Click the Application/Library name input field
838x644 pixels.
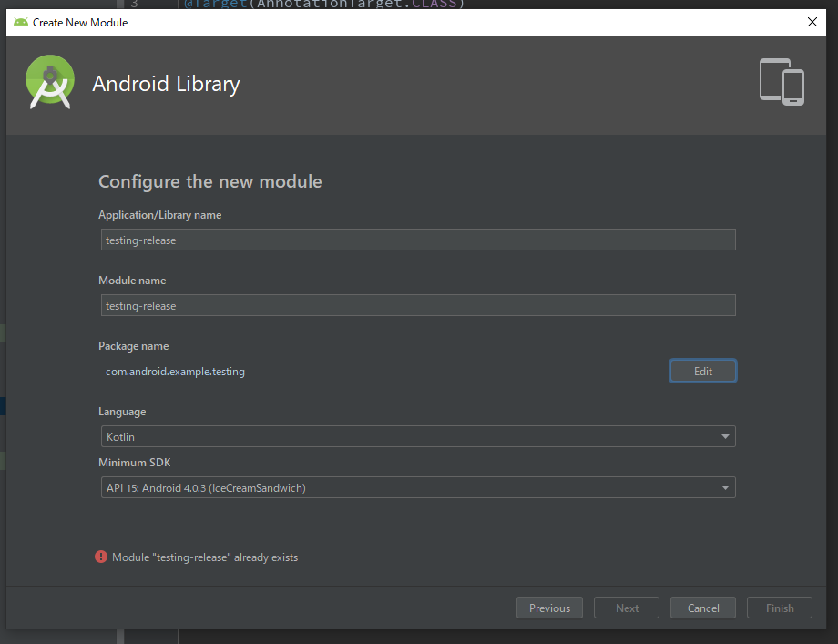[x=417, y=240]
